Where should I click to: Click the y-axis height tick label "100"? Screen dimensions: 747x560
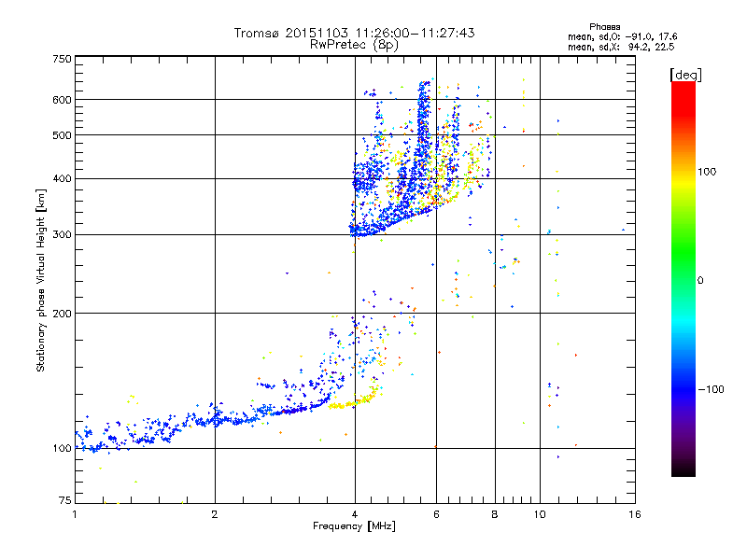pos(62,449)
